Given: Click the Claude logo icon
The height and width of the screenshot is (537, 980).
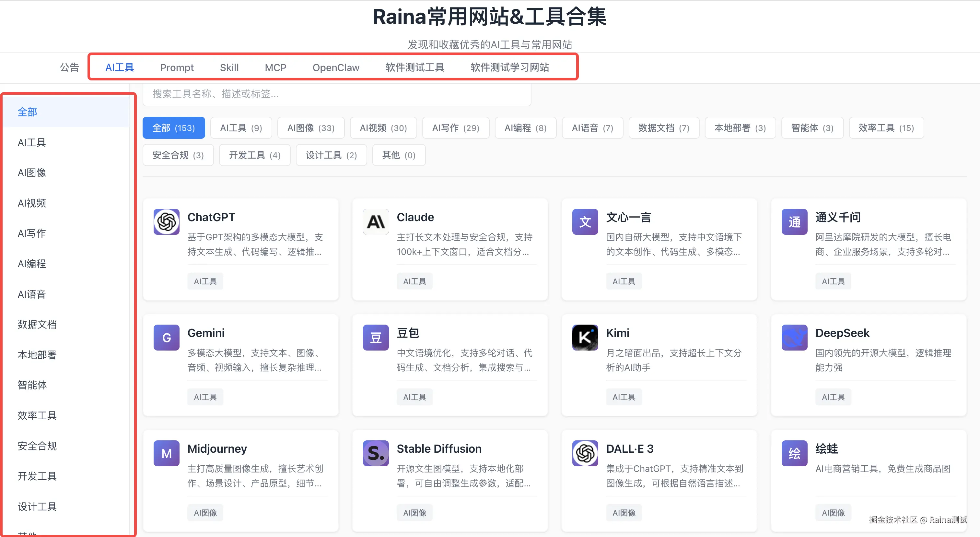Looking at the screenshot, I should 376,222.
